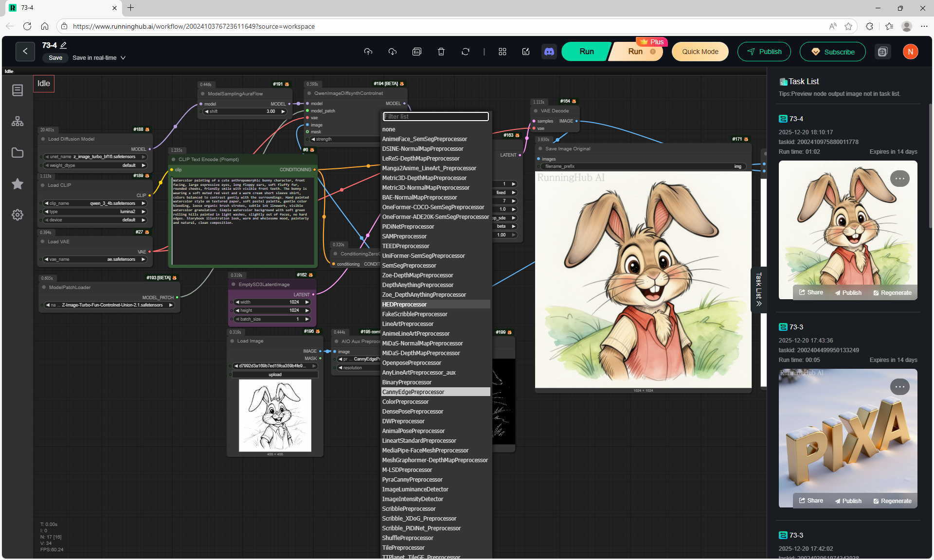Choose LineArtPreprocessor in the preprocessor list
The height and width of the screenshot is (560, 934).
pos(408,324)
